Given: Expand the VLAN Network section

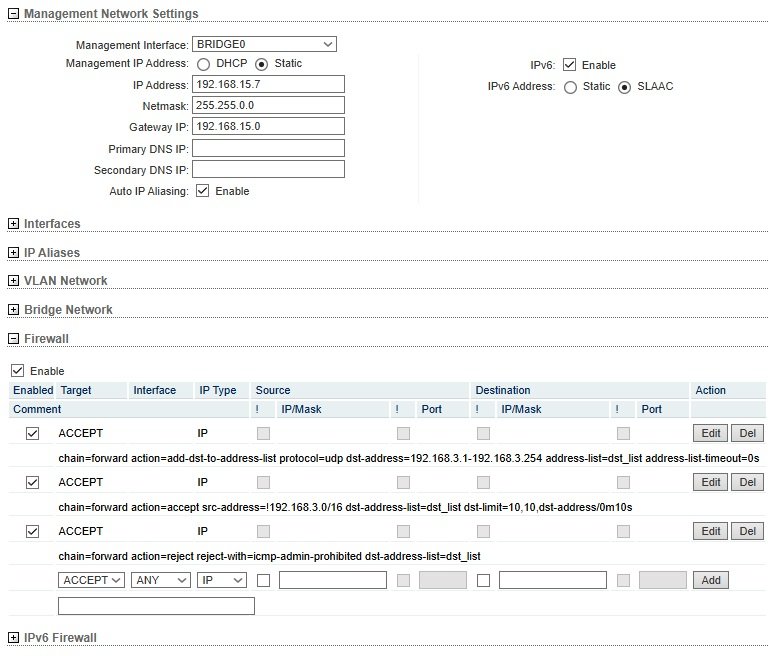Looking at the screenshot, I should point(13,281).
